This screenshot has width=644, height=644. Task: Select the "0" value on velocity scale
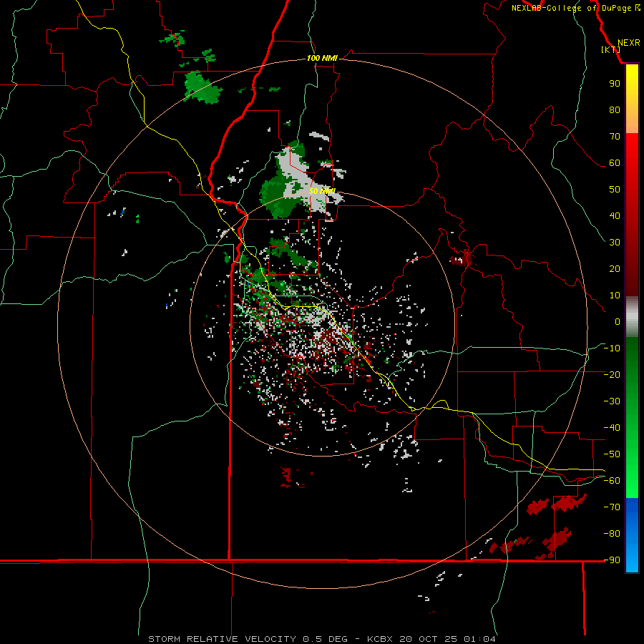tap(618, 322)
